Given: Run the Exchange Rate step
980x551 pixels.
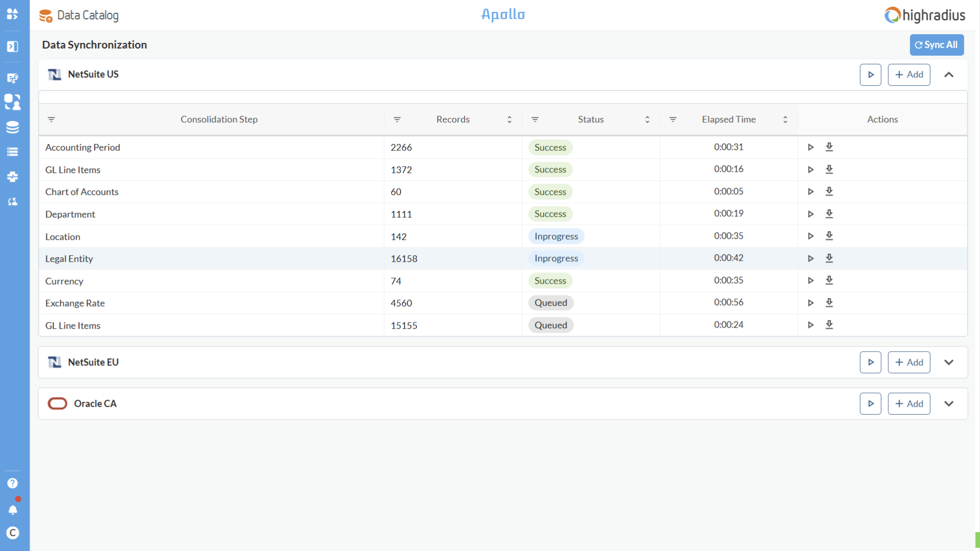Looking at the screenshot, I should (x=811, y=303).
